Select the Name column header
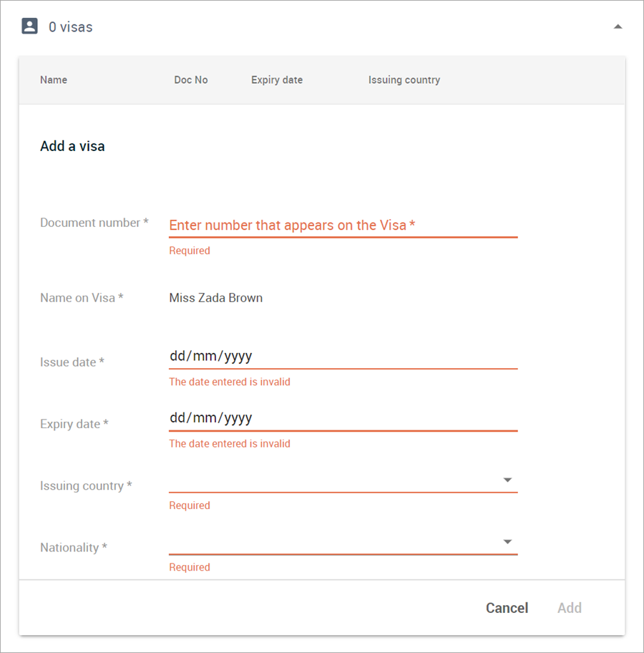Viewport: 644px width, 653px height. [54, 80]
